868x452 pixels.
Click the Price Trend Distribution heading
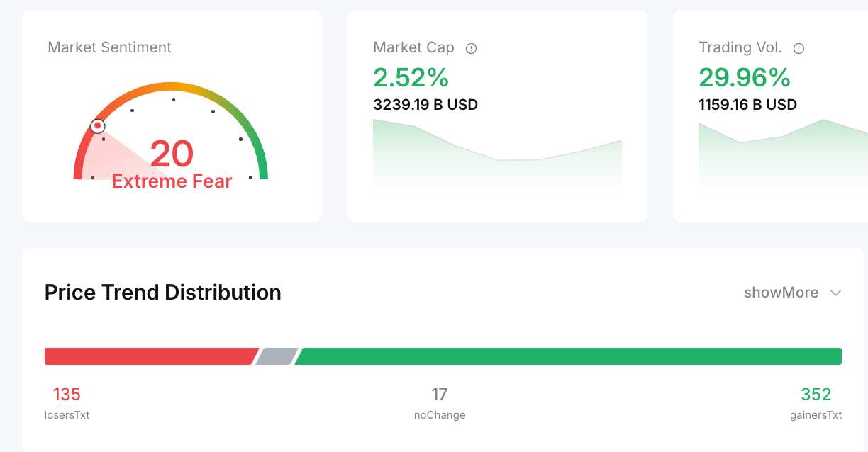[x=163, y=293]
